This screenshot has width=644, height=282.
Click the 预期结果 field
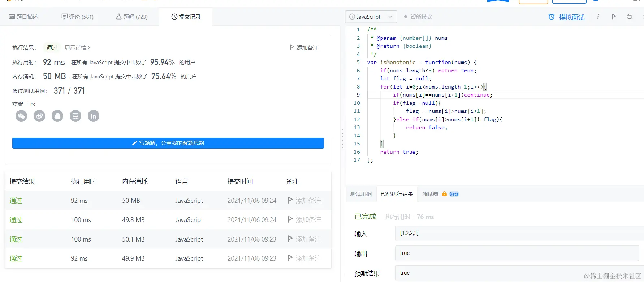[519, 273]
